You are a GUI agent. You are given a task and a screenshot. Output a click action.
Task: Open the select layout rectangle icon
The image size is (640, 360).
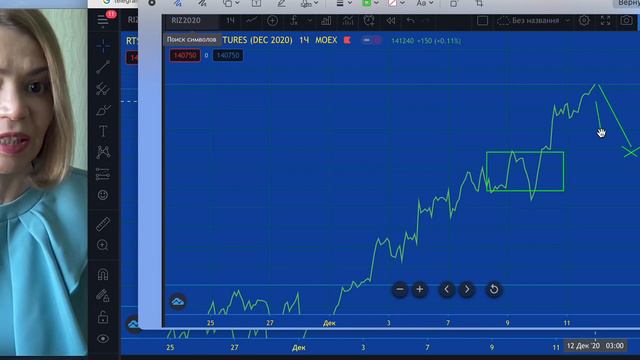(x=482, y=20)
